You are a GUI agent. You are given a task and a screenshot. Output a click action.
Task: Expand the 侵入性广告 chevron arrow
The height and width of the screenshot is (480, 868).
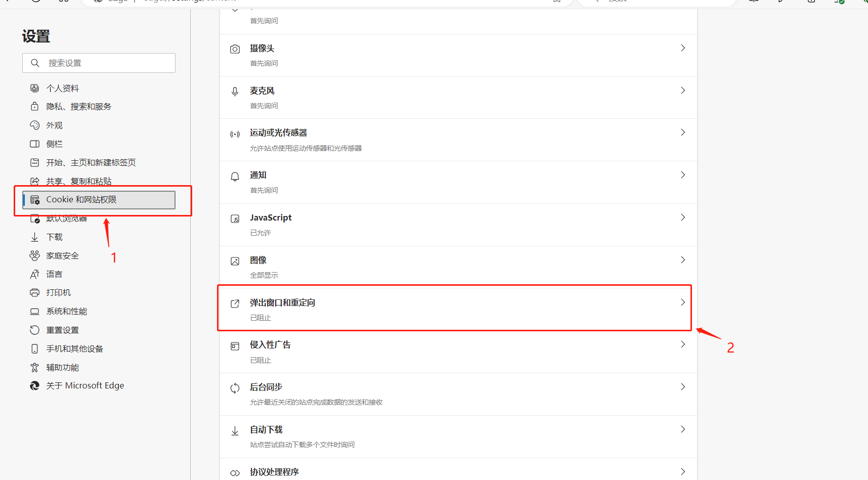tap(683, 344)
